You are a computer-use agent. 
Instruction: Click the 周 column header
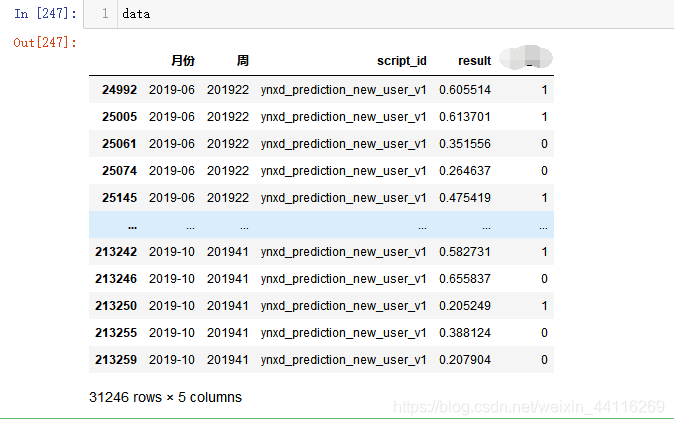point(243,61)
